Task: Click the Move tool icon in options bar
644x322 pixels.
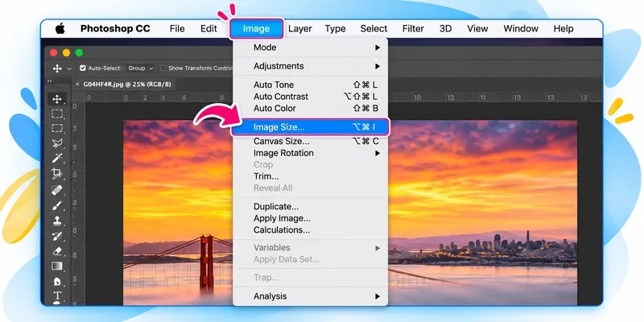Action: tap(57, 68)
